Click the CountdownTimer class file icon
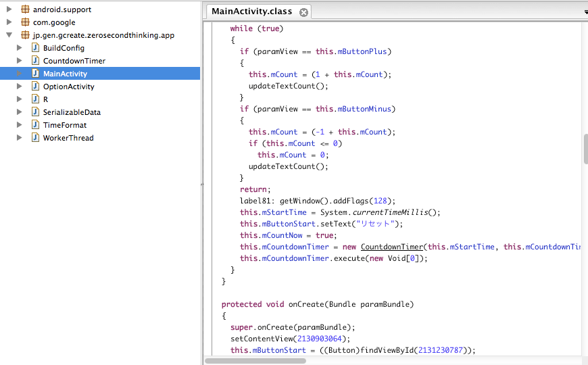Image resolution: width=588 pixels, height=365 pixels. tap(36, 61)
